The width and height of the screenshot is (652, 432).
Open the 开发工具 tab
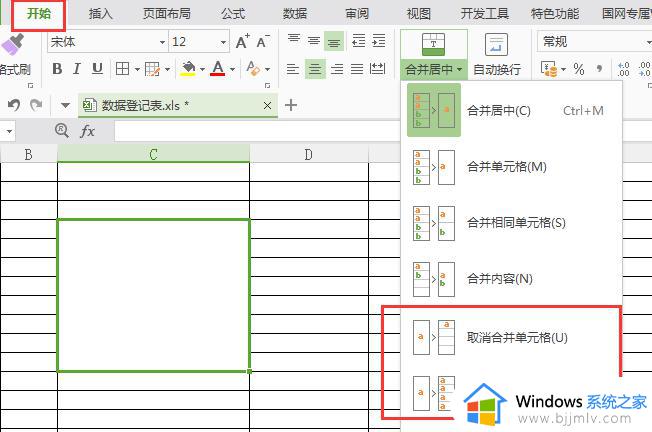(484, 14)
